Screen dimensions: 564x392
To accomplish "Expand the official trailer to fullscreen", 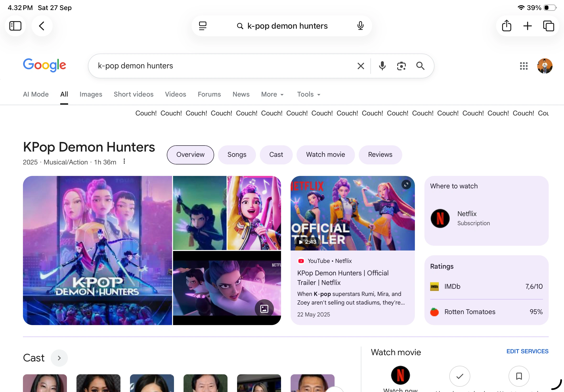I will pos(406,184).
